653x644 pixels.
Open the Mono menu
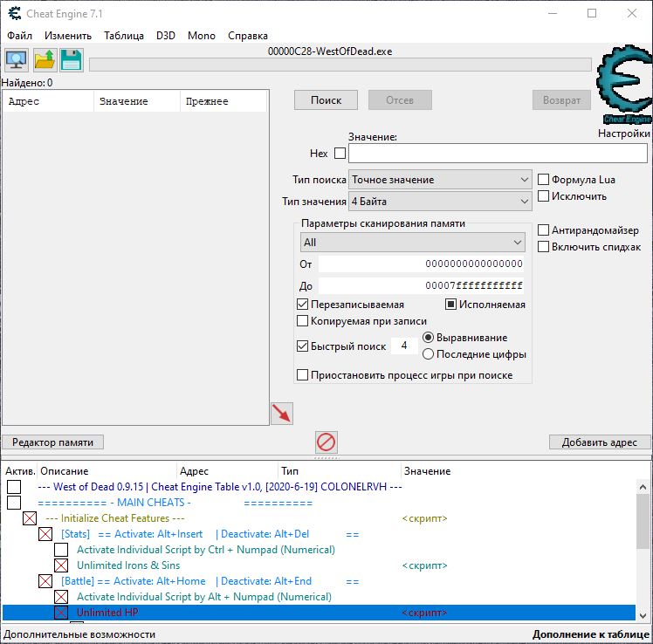point(202,36)
